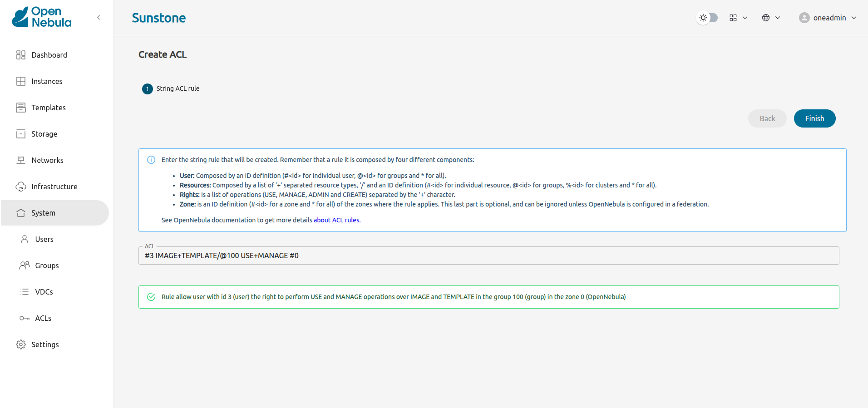Select step 1 String ACL rule
Image resolution: width=868 pixels, height=408 pixels.
171,88
